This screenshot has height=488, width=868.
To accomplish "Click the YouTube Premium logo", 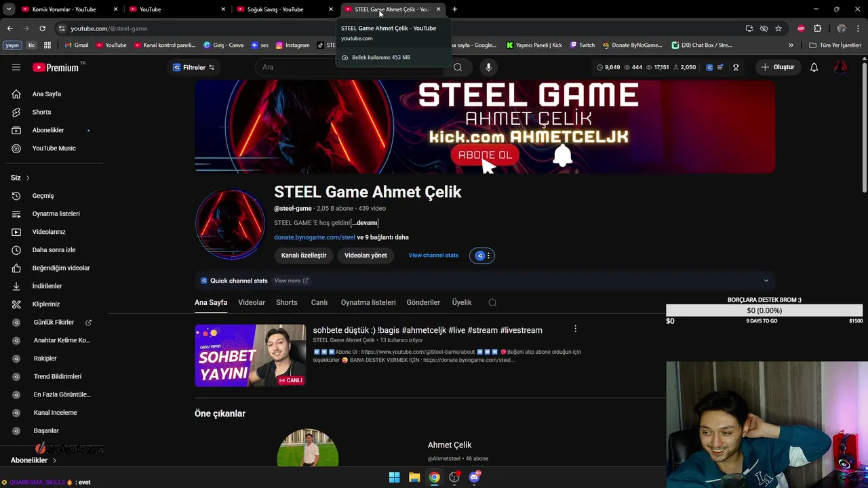I will (56, 67).
